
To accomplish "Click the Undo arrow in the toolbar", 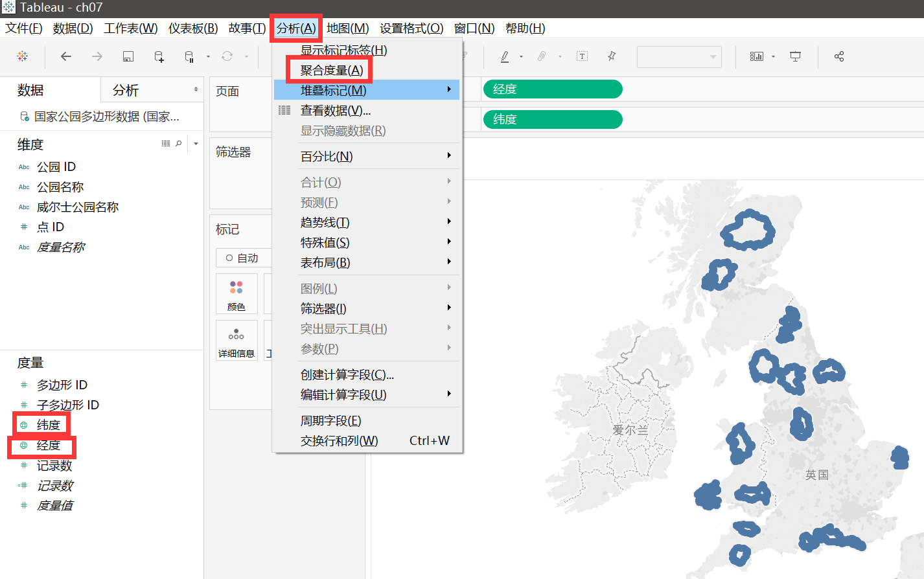I will coord(65,56).
